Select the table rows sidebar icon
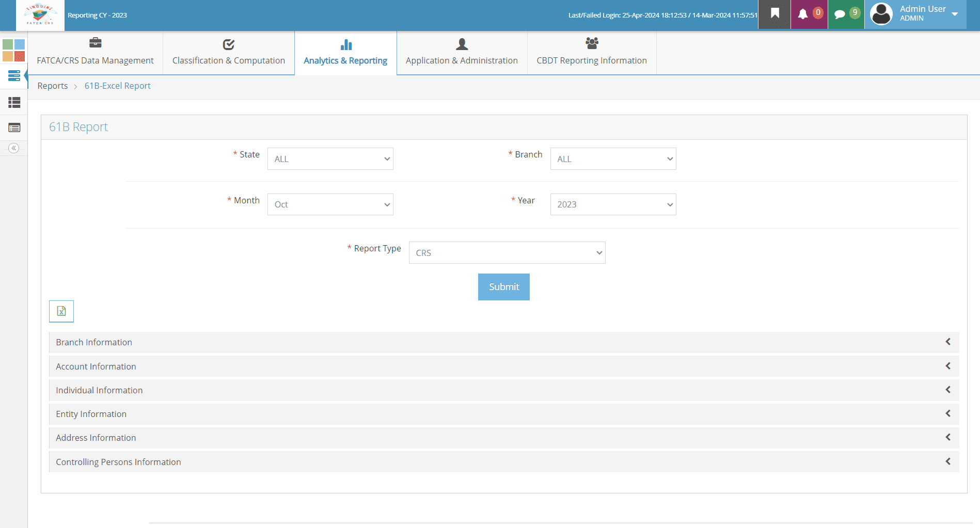 point(14,127)
